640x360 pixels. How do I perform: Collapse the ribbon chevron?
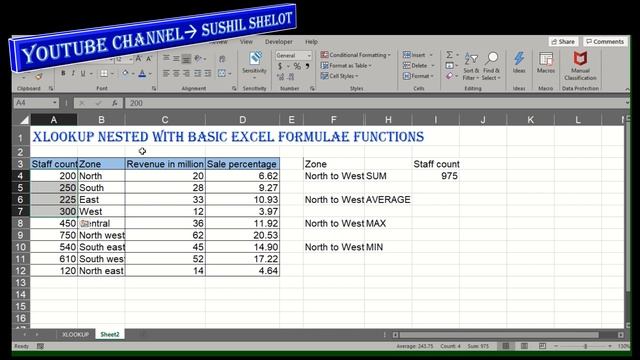(x=627, y=89)
